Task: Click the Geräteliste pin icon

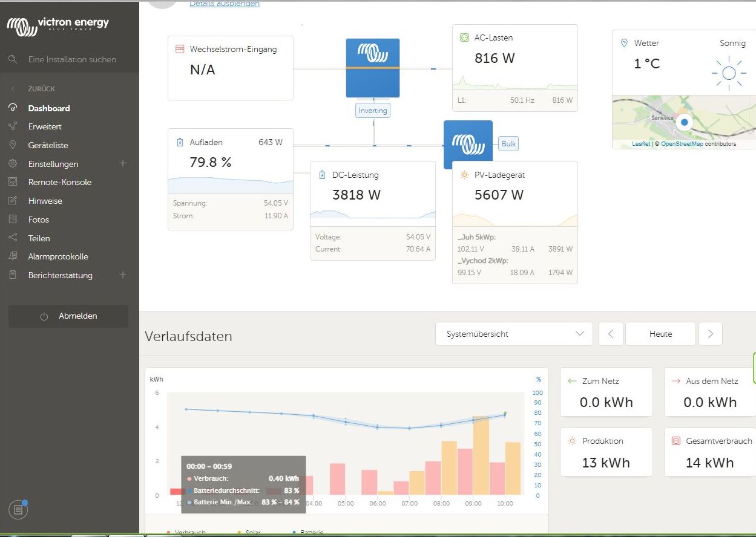Action: (13, 145)
